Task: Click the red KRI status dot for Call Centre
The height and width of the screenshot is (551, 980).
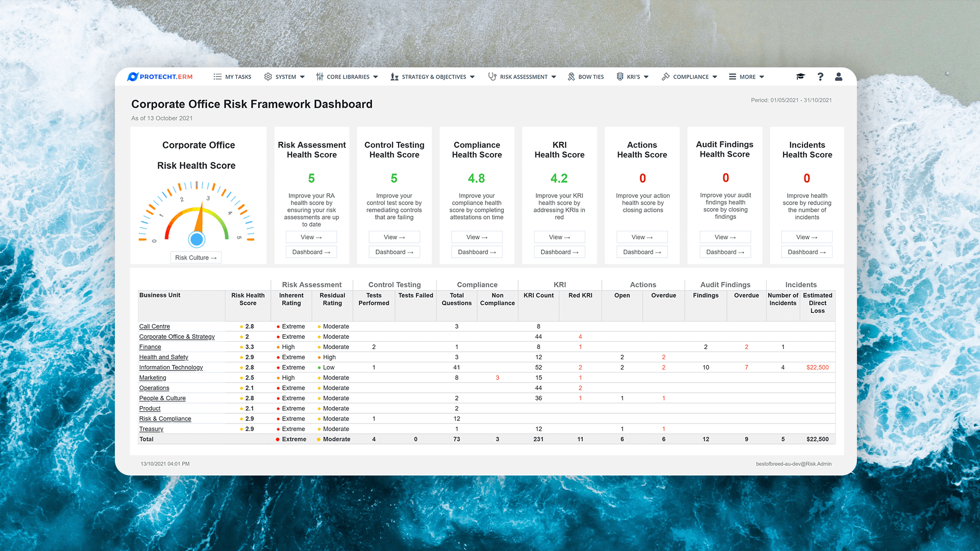Action: coord(278,327)
